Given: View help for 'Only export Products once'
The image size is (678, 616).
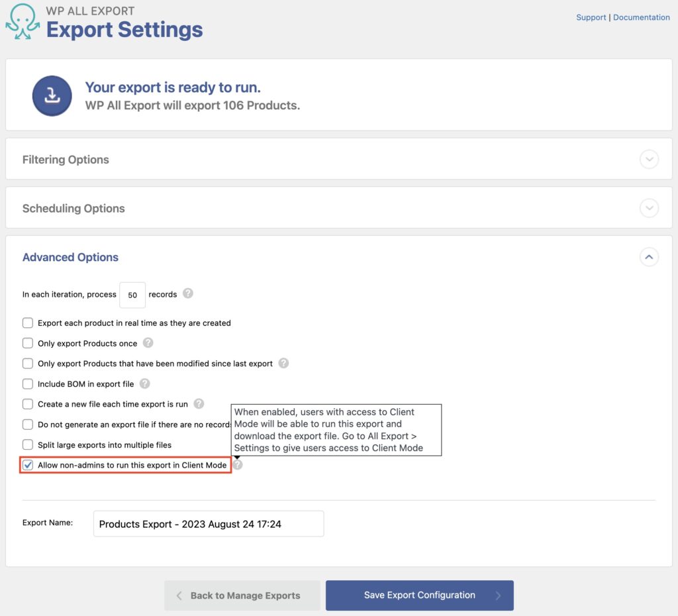Looking at the screenshot, I should click(x=148, y=343).
